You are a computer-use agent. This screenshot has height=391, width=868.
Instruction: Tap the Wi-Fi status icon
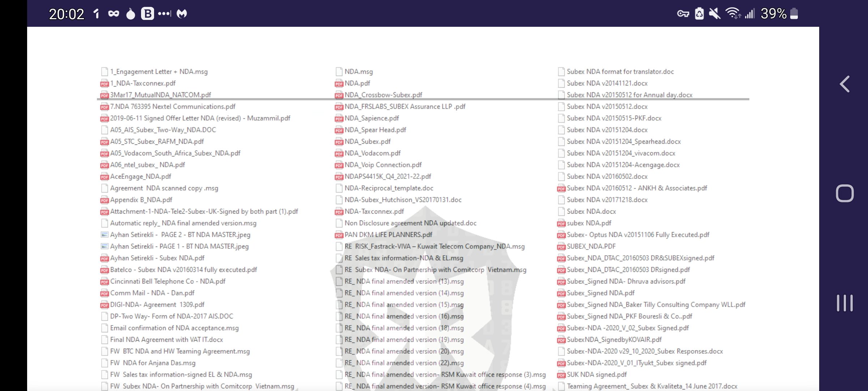pyautogui.click(x=733, y=14)
